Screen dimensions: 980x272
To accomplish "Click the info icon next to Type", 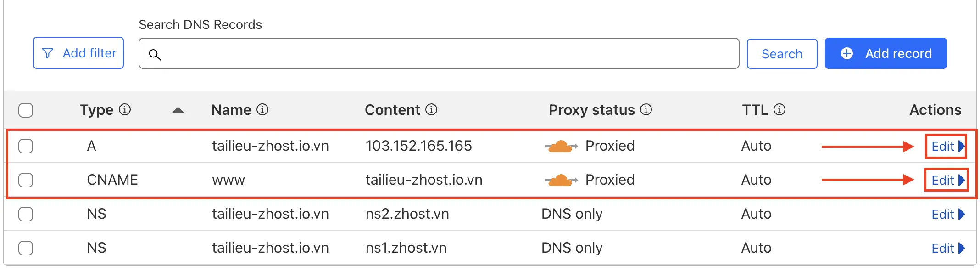I will pos(125,110).
